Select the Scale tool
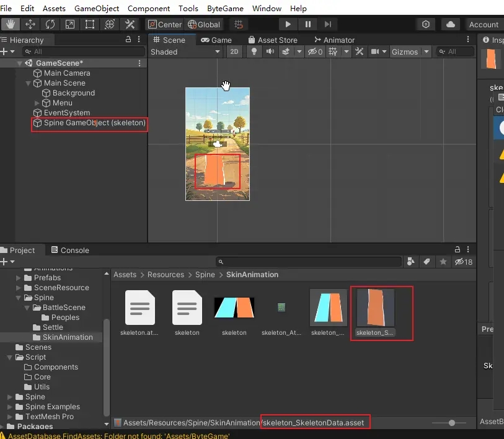Screen dimensions: 504x439 click(69, 24)
